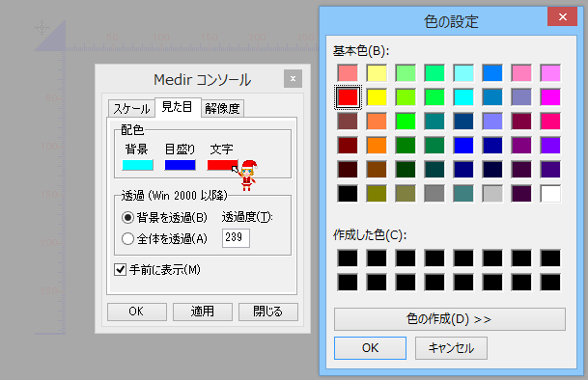Click the 閉じる button

click(268, 312)
